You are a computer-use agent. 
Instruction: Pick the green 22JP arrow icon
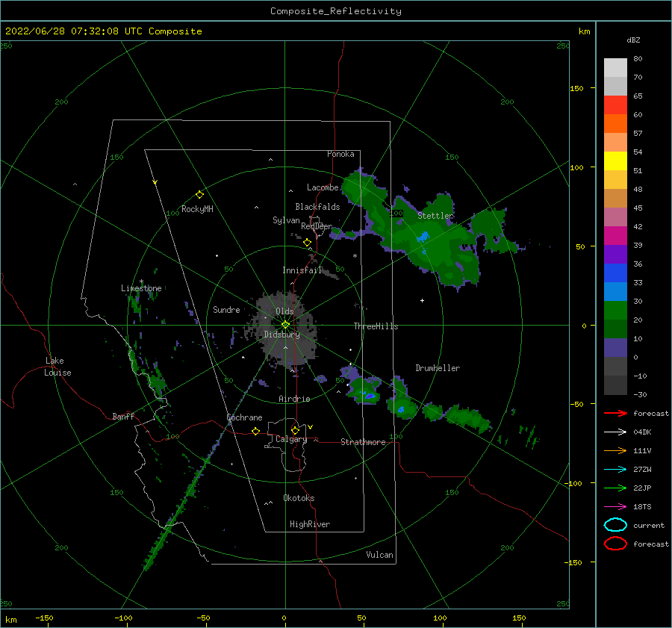click(615, 488)
